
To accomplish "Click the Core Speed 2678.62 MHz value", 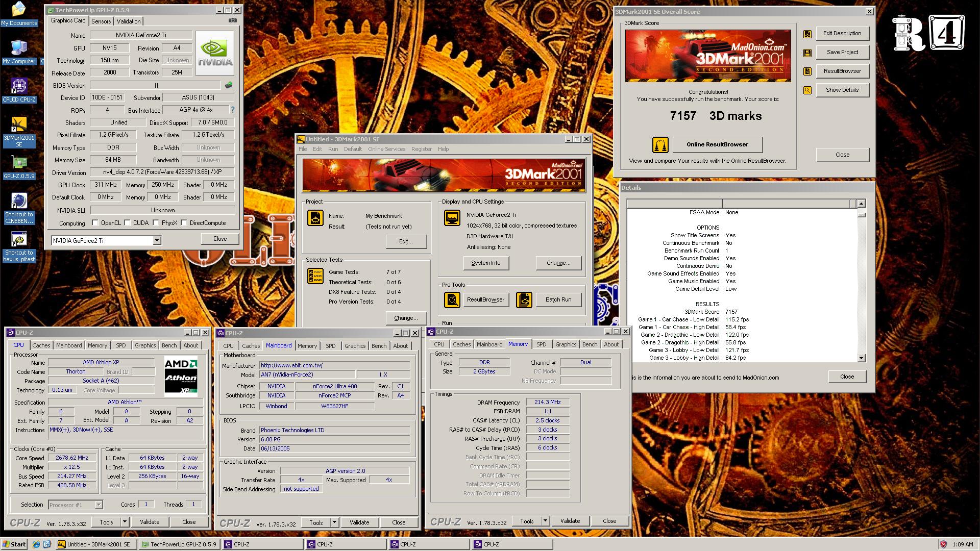I will [x=72, y=458].
